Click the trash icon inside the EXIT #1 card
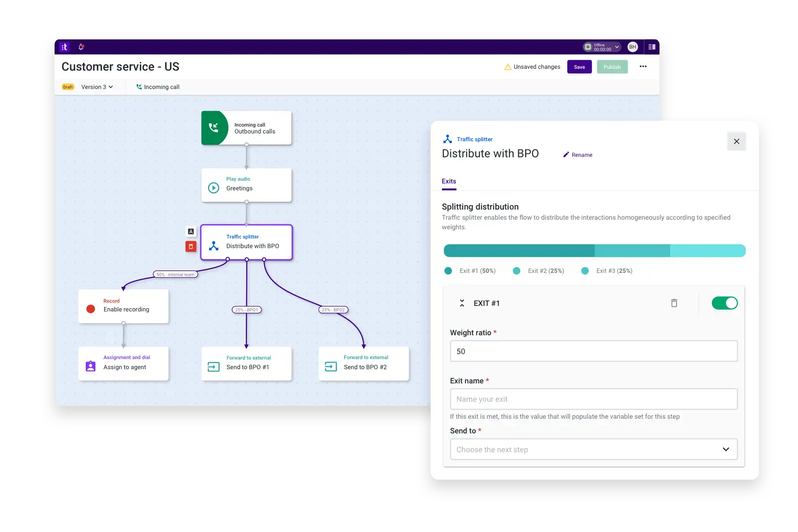Screen dimensions: 798x532 674,303
